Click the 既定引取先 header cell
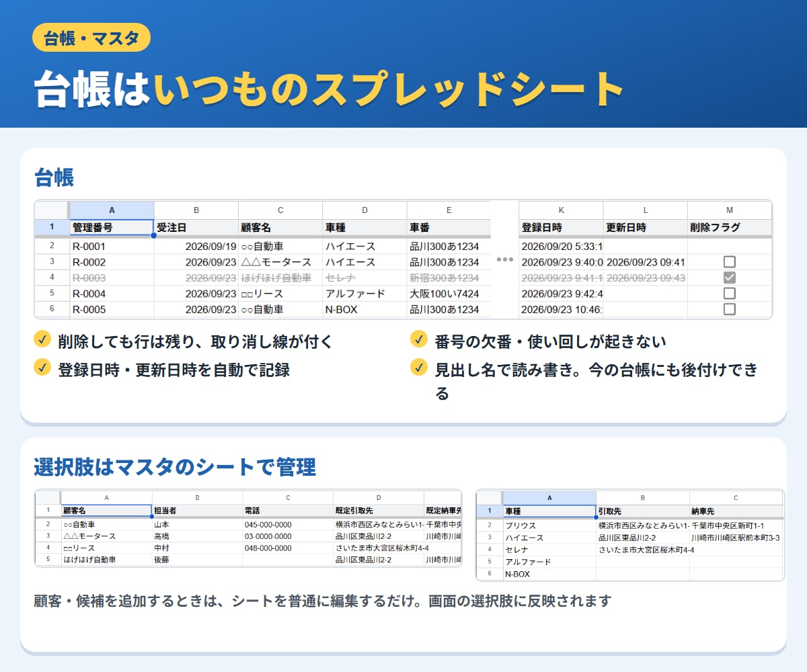The width and height of the screenshot is (807, 672). click(379, 511)
